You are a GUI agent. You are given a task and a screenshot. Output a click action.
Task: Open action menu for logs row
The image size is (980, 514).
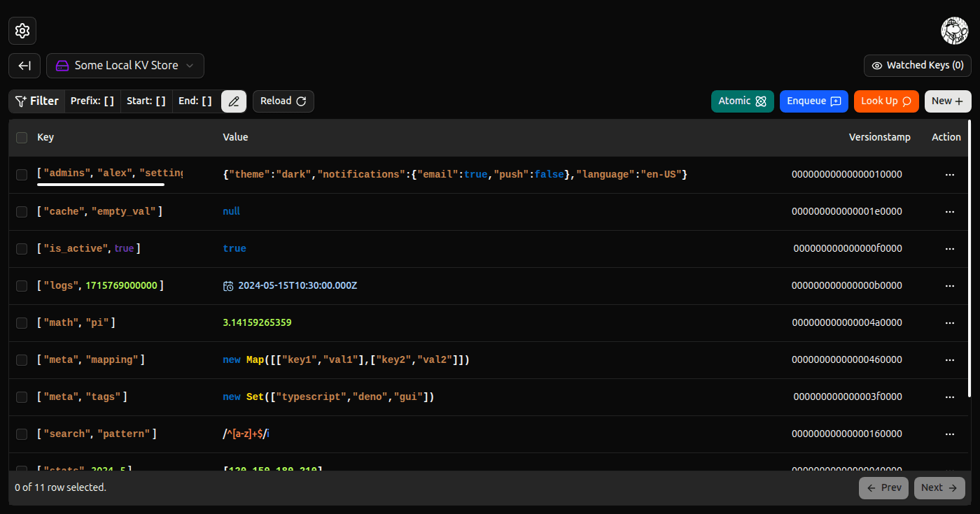pyautogui.click(x=950, y=286)
